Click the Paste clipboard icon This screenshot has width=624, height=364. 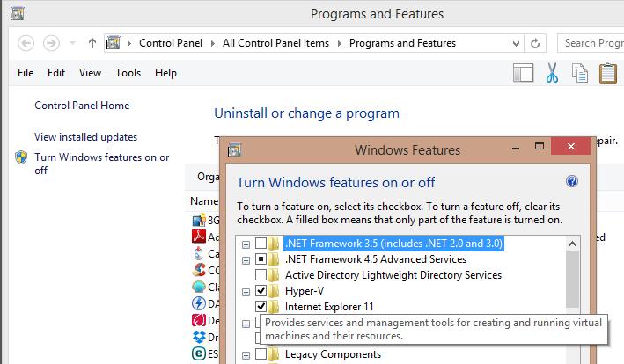(x=608, y=73)
